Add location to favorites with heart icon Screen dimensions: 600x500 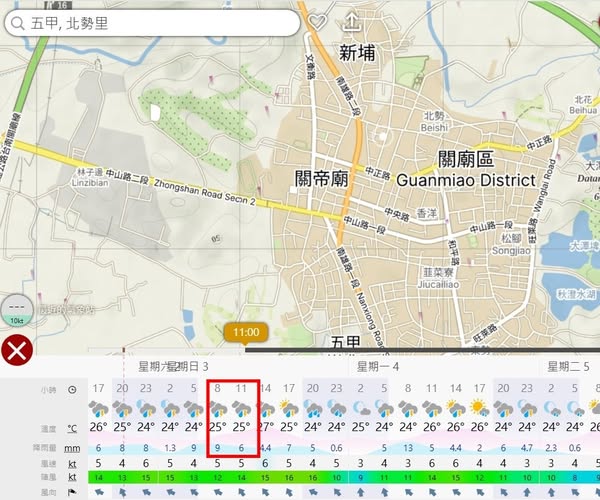pos(317,22)
